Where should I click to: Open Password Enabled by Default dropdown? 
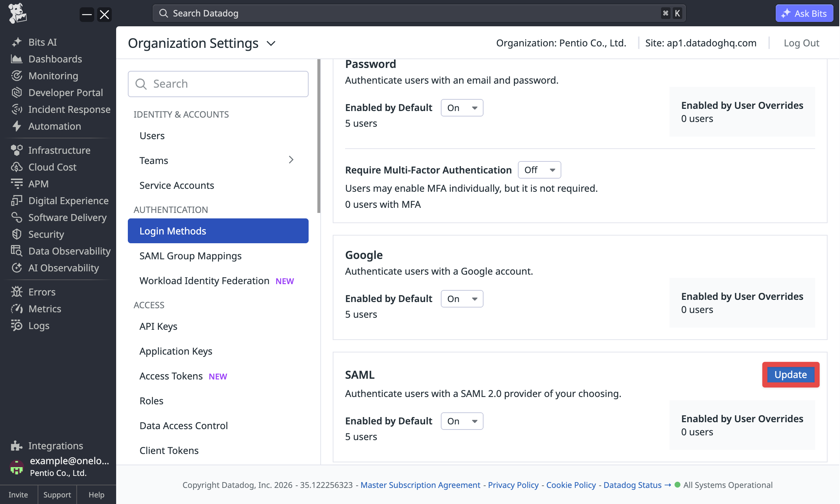pos(462,108)
